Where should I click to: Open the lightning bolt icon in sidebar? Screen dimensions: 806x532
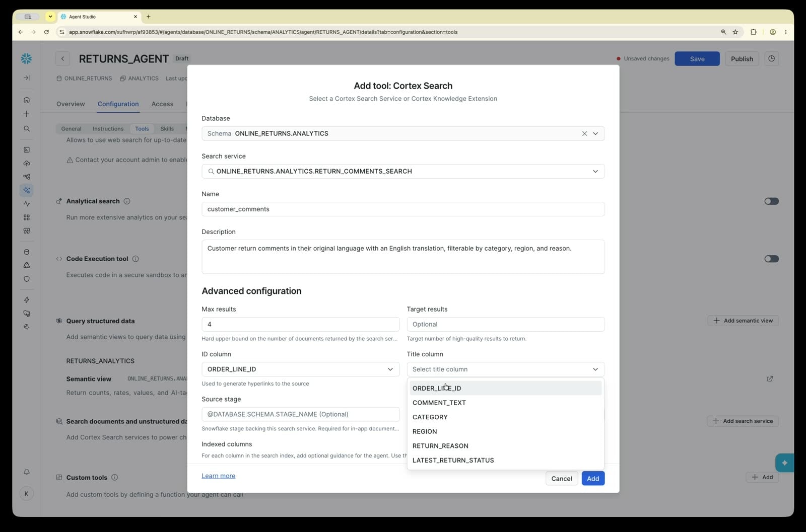tap(27, 300)
